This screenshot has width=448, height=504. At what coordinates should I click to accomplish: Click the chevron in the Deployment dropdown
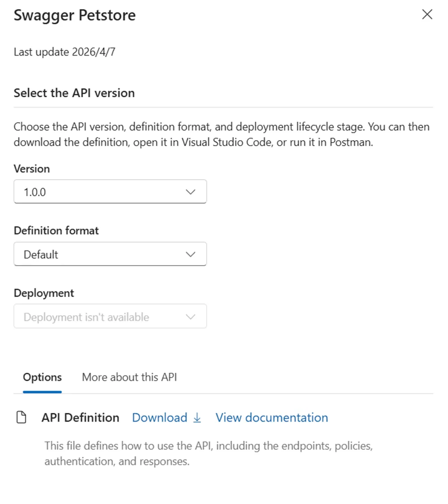190,317
